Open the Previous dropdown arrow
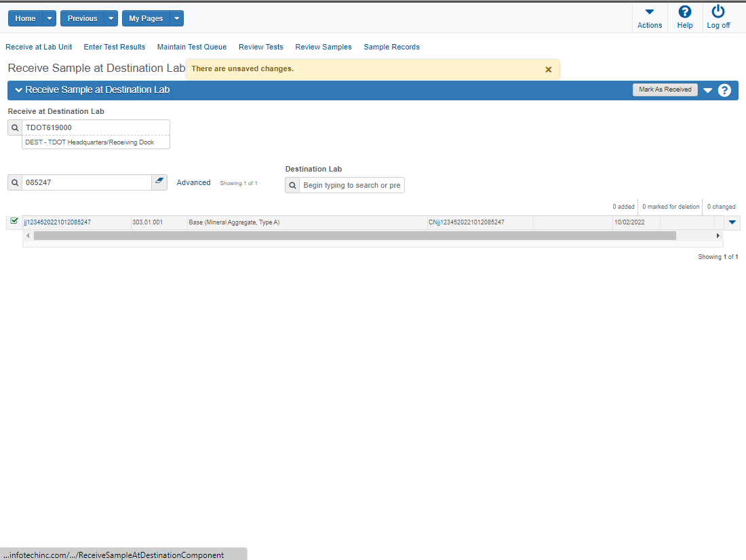 111,18
